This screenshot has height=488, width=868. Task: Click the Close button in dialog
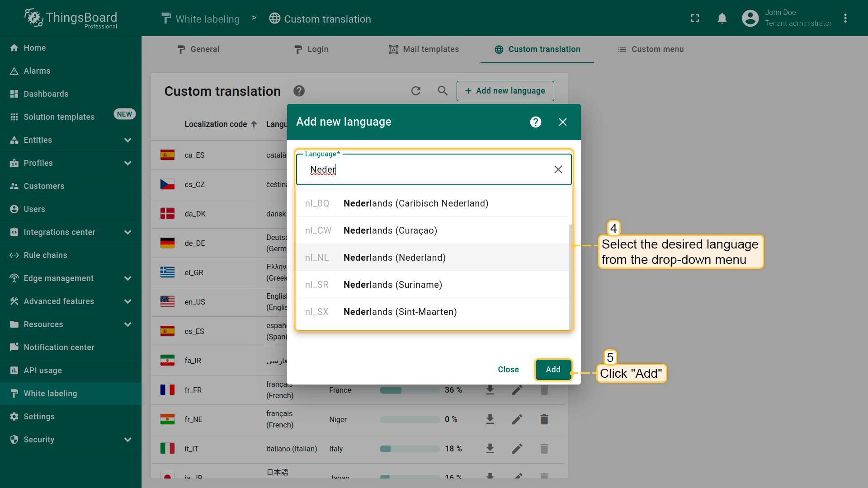pos(508,370)
